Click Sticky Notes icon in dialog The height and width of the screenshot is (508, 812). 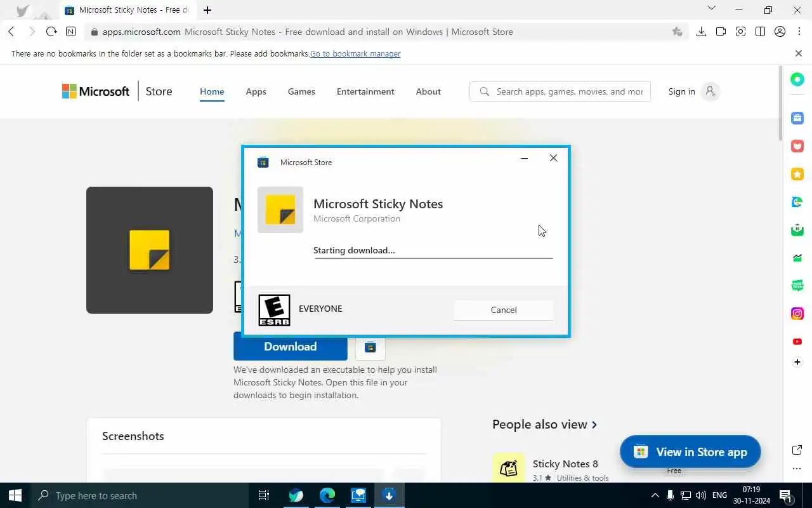click(x=280, y=210)
